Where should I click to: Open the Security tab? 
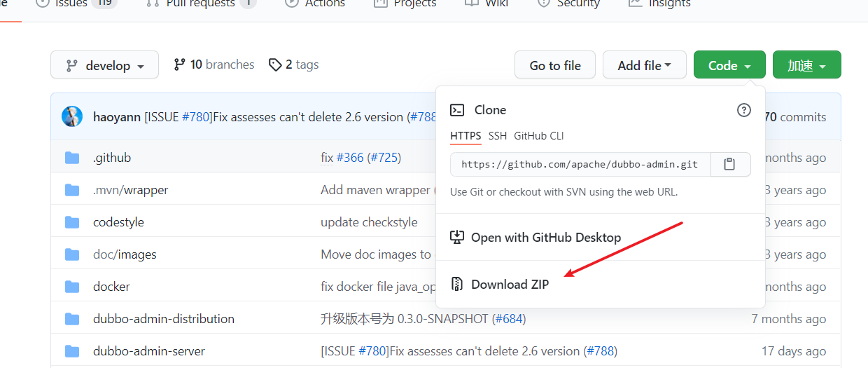(x=568, y=3)
